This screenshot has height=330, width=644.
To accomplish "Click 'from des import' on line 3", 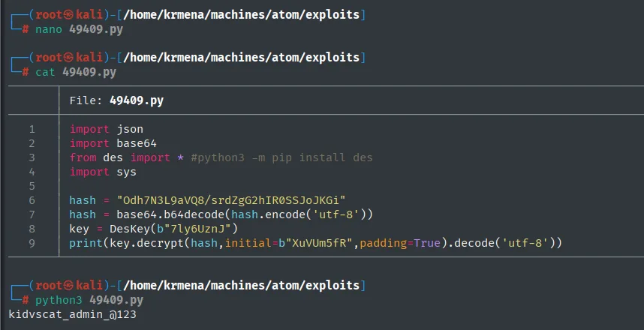I will 119,157.
